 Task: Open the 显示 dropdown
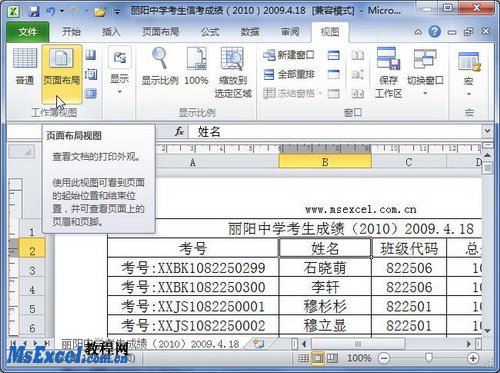pos(120,71)
